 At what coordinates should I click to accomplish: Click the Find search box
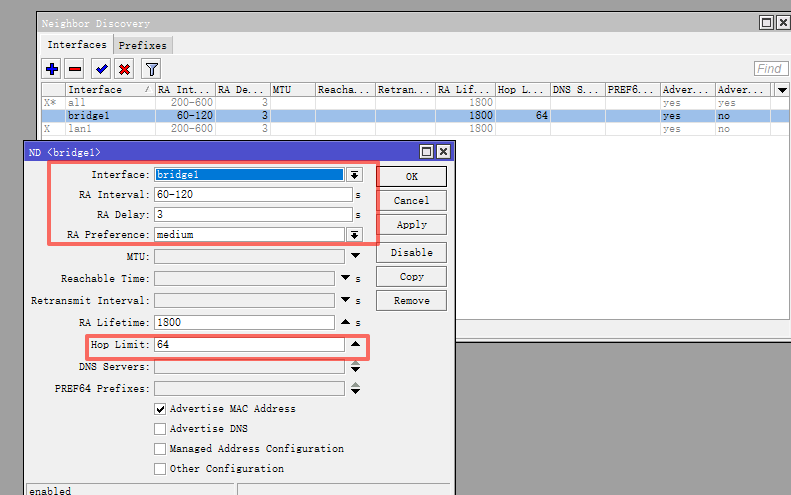[770, 69]
